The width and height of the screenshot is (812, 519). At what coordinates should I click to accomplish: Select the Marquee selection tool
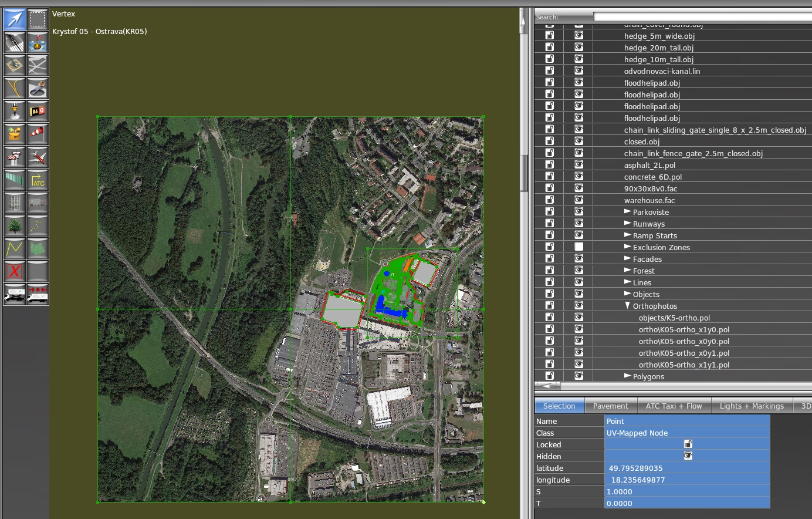38,19
